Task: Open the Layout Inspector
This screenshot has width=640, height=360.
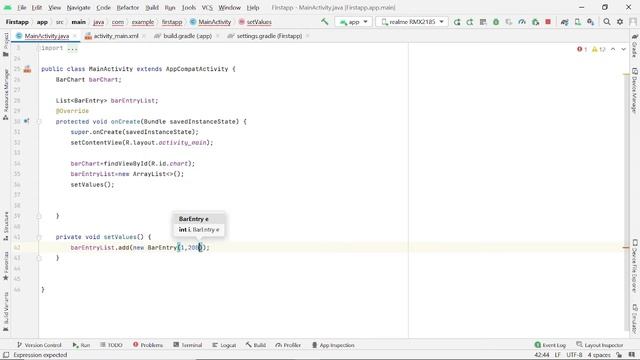Action: [x=600, y=345]
